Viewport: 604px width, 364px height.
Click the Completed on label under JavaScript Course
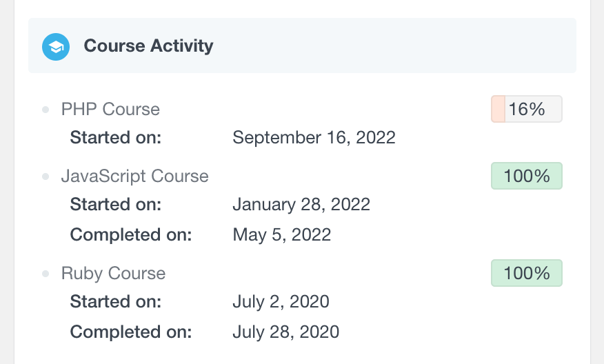(131, 234)
